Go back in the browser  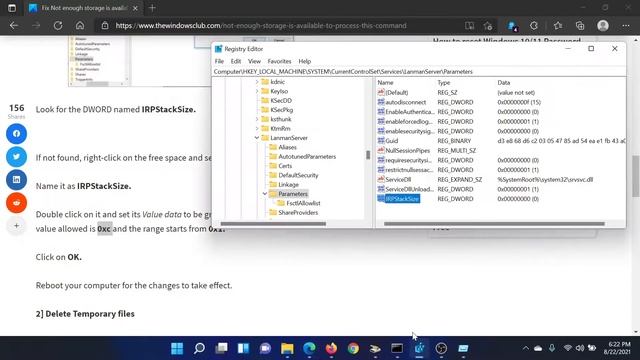[14, 25]
